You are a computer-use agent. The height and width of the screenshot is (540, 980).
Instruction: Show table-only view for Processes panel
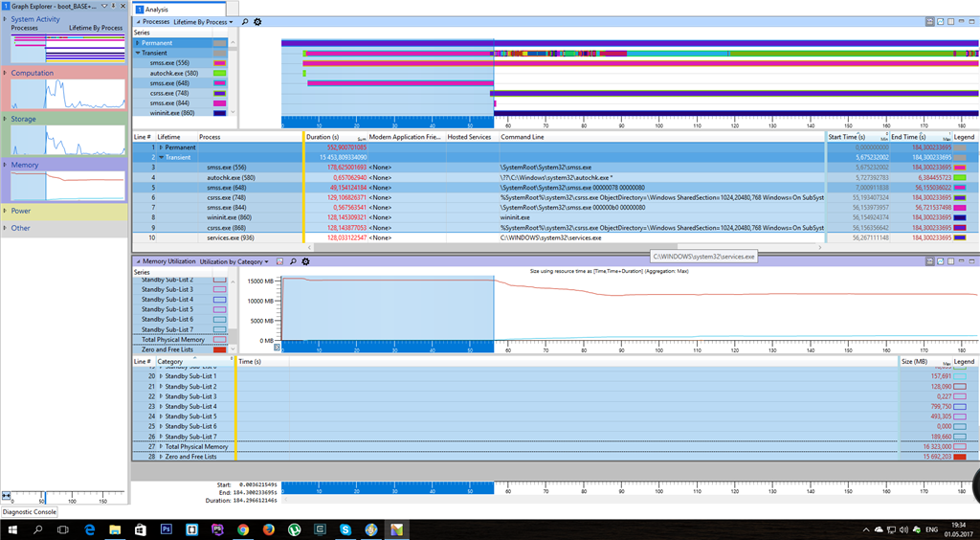click(x=950, y=21)
